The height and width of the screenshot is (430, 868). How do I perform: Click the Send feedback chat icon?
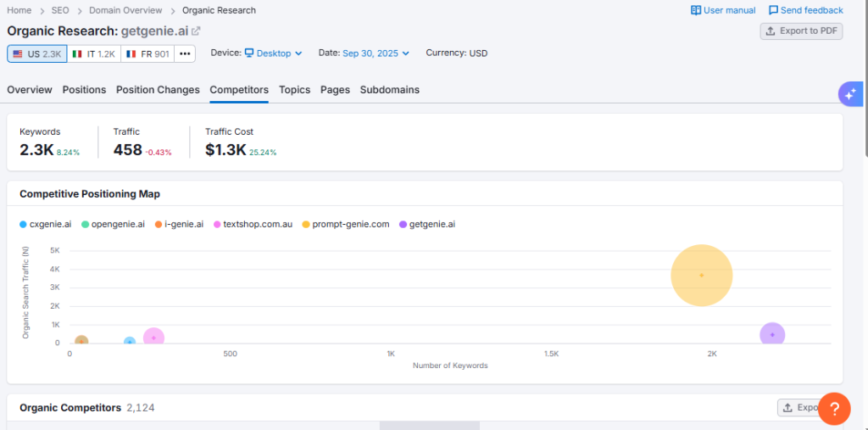[773, 10]
